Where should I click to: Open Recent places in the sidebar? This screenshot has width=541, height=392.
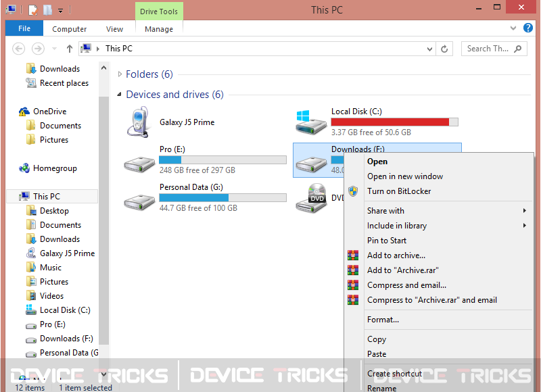[x=57, y=83]
